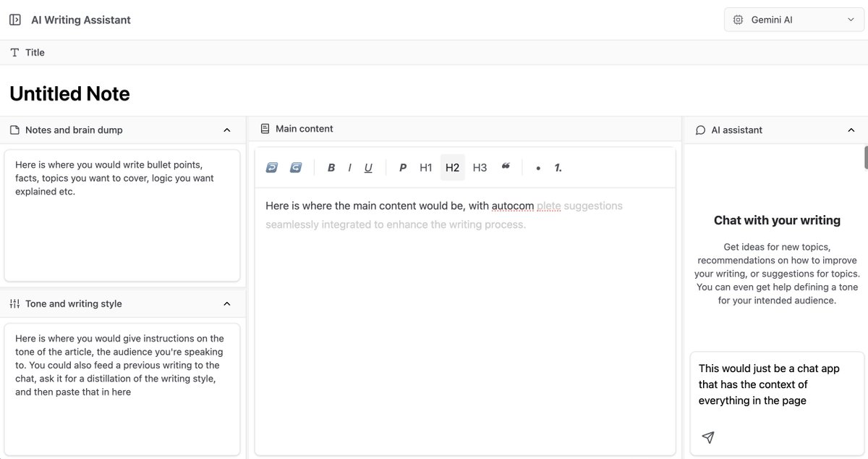Screen dimensions: 868x459
Task: Click the Title section type icon
Action: coord(14,53)
